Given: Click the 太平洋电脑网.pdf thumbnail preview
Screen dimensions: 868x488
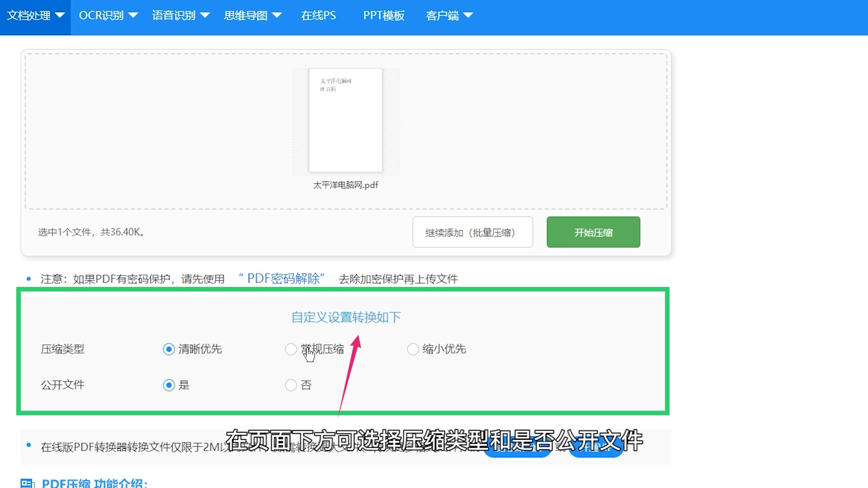Looking at the screenshot, I should 346,121.
